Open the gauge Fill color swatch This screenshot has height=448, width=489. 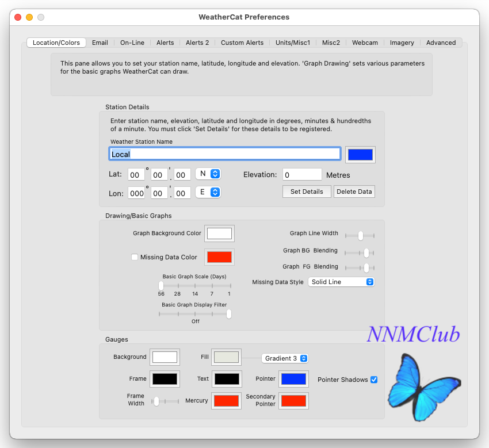[226, 357]
